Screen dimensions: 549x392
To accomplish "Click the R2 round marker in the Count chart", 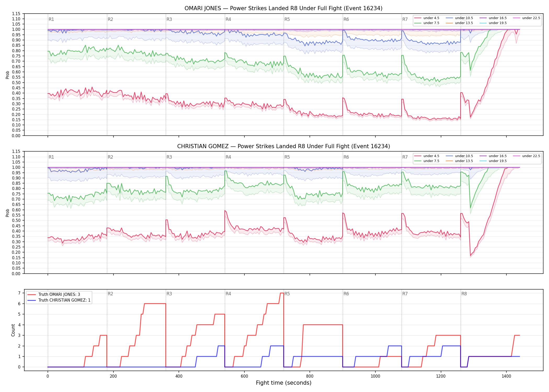I will [110, 294].
